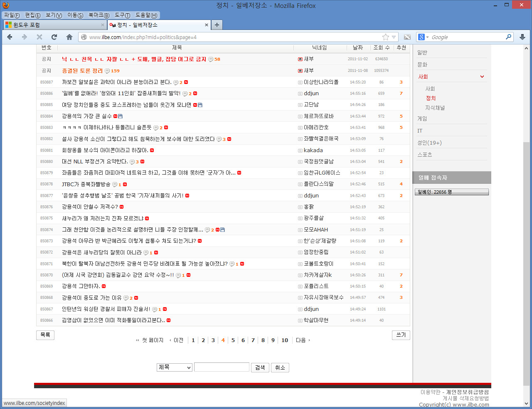Open a new tab with the plus button
The height and width of the screenshot is (409, 532).
click(x=217, y=25)
